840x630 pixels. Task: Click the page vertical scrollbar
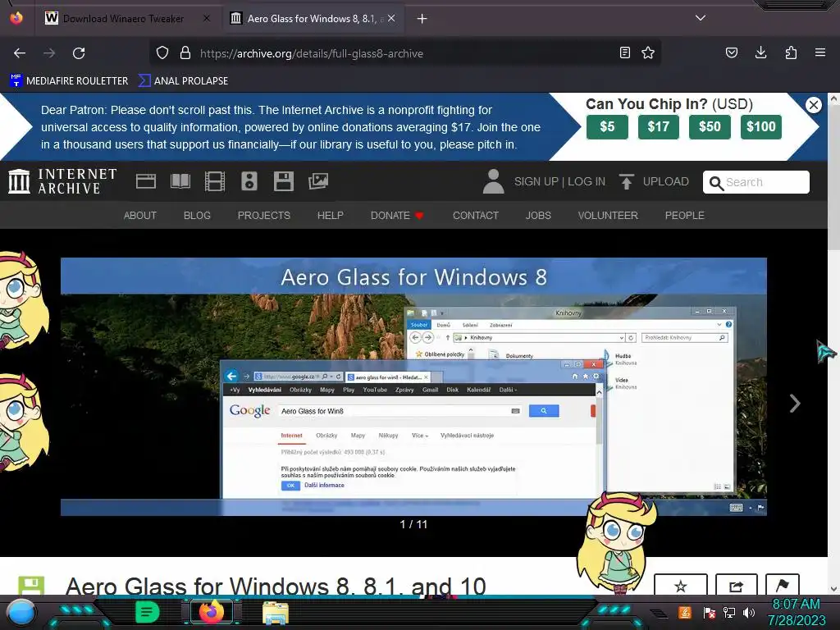833,343
